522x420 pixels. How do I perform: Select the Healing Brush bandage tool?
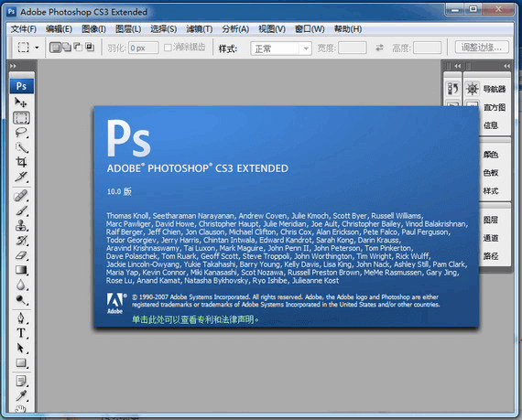21,196
